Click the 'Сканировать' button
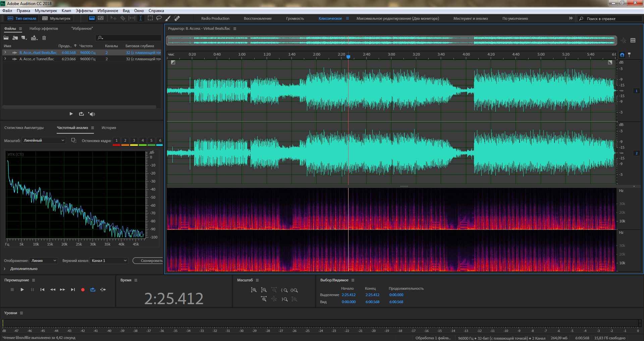 coord(148,261)
